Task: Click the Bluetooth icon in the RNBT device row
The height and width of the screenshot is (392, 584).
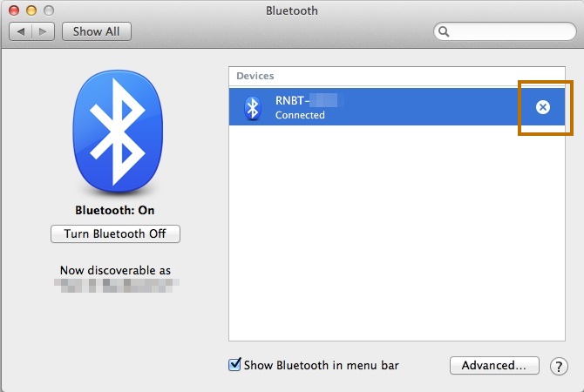Action: (x=253, y=108)
